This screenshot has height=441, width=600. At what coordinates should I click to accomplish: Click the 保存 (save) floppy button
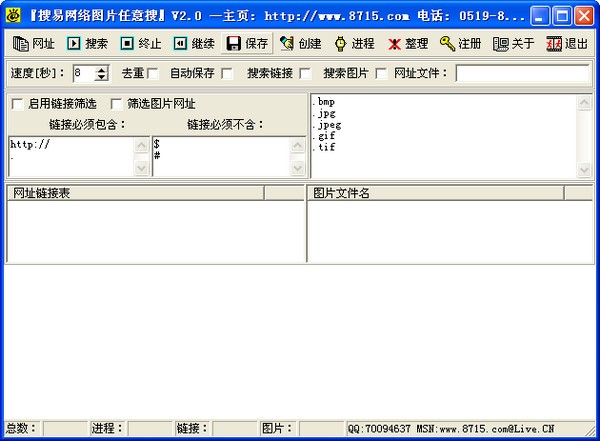pos(247,43)
